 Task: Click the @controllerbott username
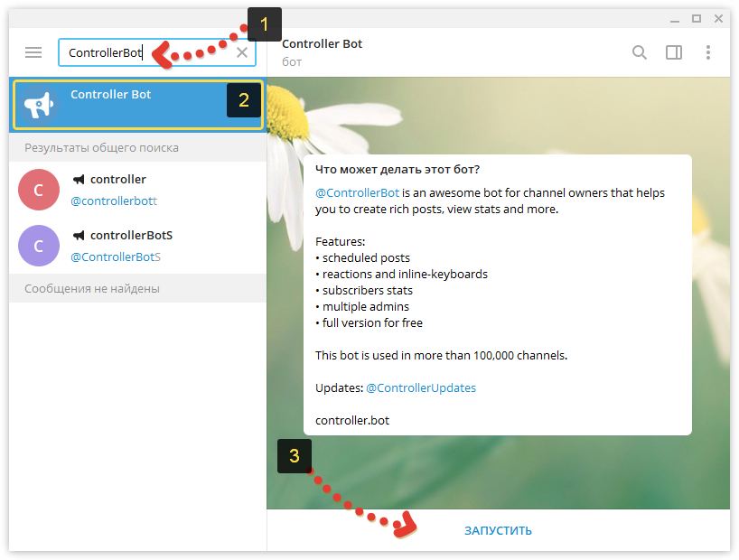click(114, 201)
